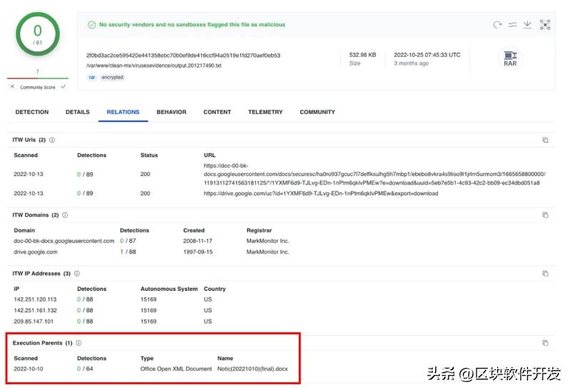572x392 pixels.
Task: Switch to the DETECTION tab
Action: pos(31,112)
